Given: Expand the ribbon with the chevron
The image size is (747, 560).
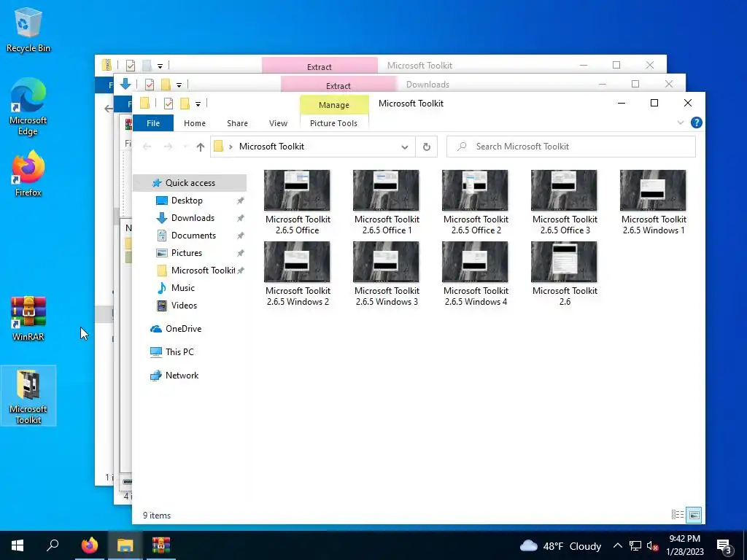Looking at the screenshot, I should click(x=681, y=122).
